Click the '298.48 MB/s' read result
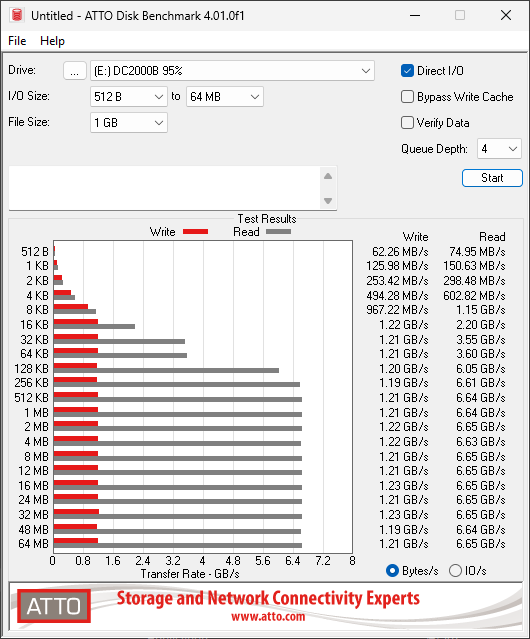The image size is (530, 639). (474, 281)
